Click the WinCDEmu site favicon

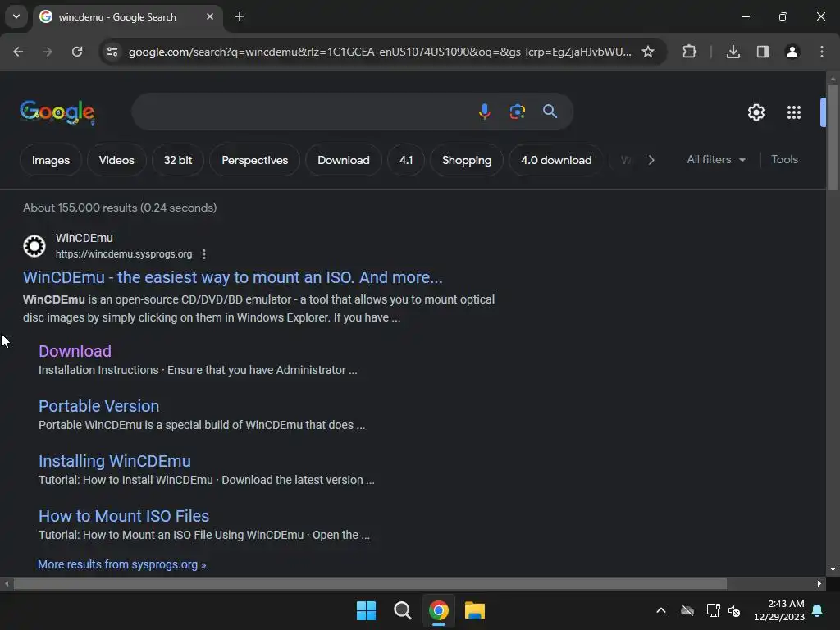click(34, 246)
